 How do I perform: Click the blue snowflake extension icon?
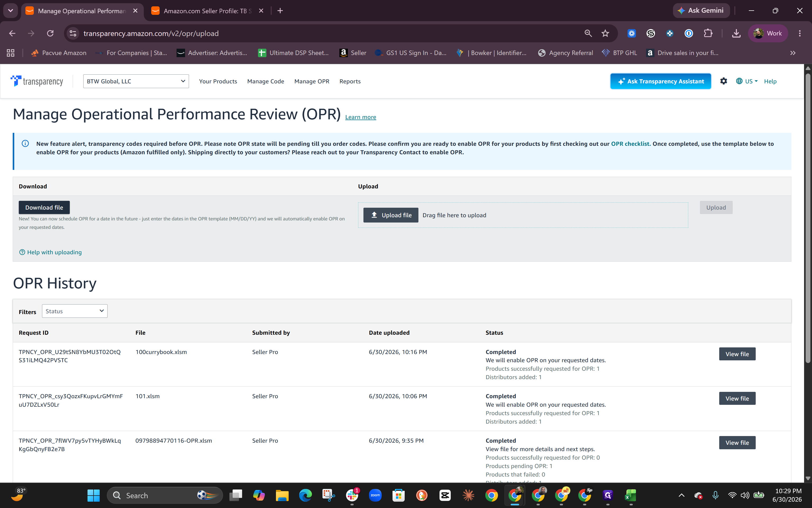pos(631,33)
